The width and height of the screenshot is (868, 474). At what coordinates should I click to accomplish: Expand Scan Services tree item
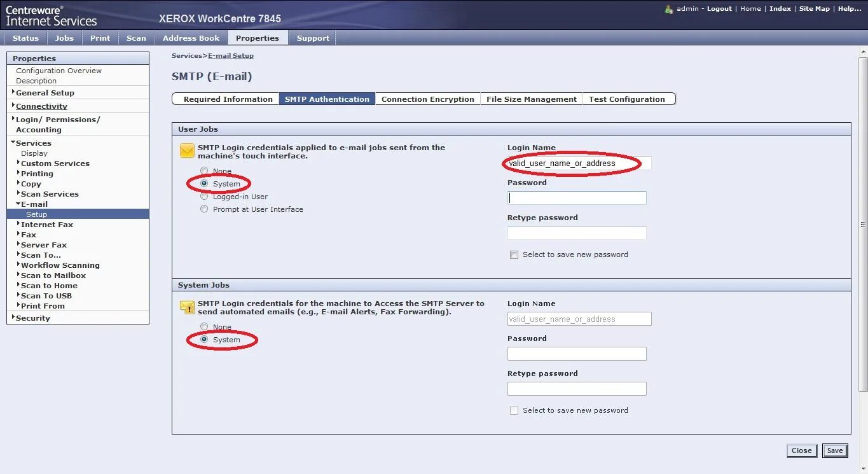point(18,193)
